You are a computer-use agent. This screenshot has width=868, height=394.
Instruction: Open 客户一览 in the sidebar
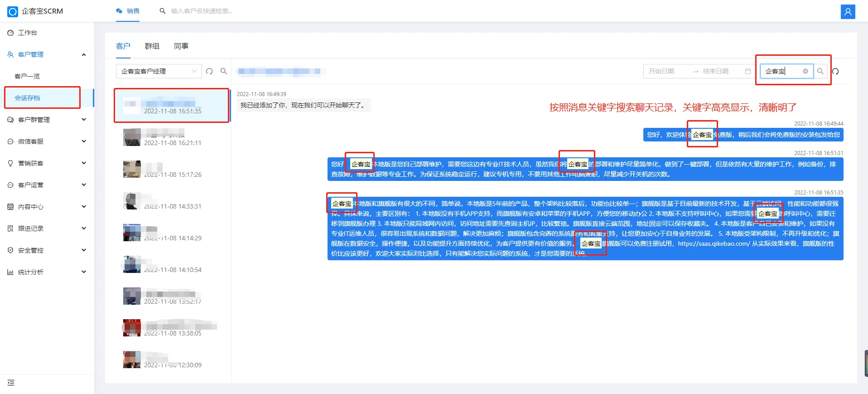(x=27, y=76)
